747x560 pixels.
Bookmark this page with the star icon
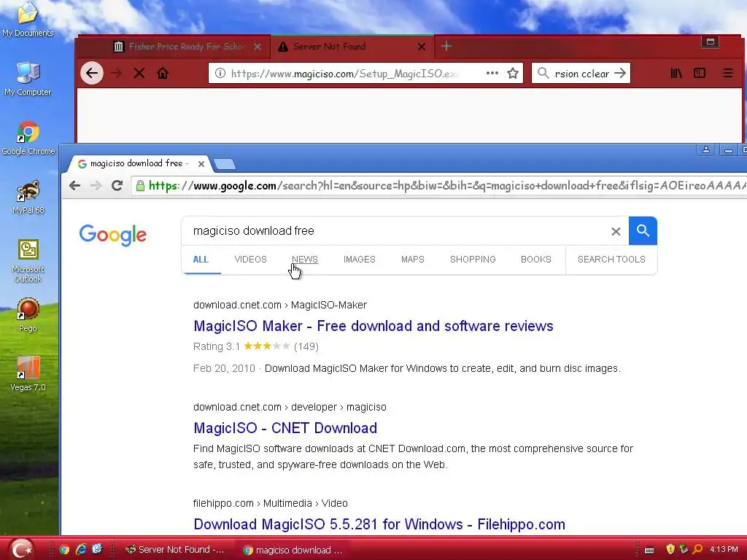[513, 74]
